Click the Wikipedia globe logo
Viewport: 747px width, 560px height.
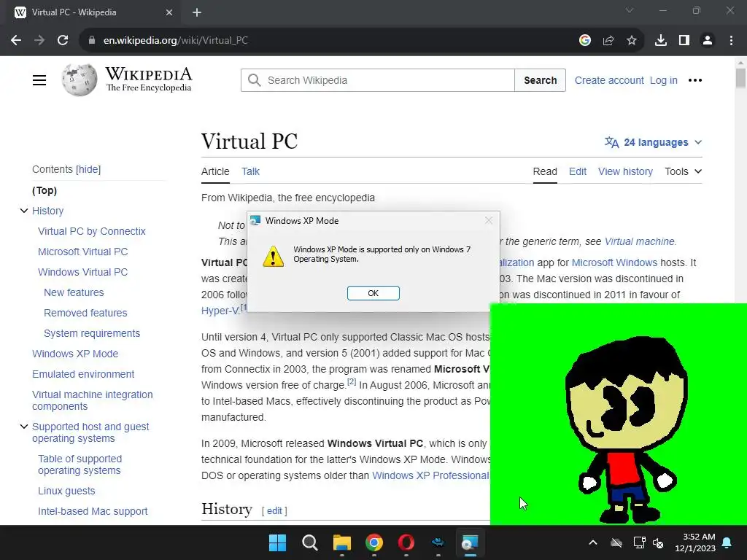point(80,79)
